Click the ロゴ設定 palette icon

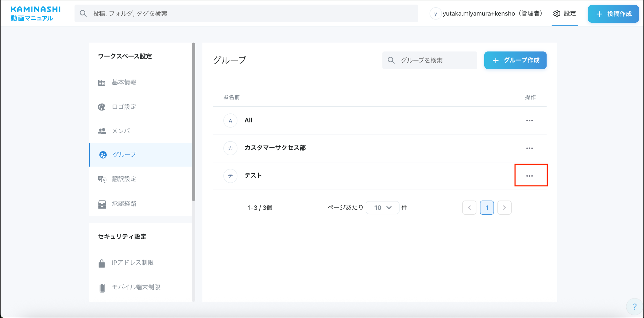pos(102,107)
